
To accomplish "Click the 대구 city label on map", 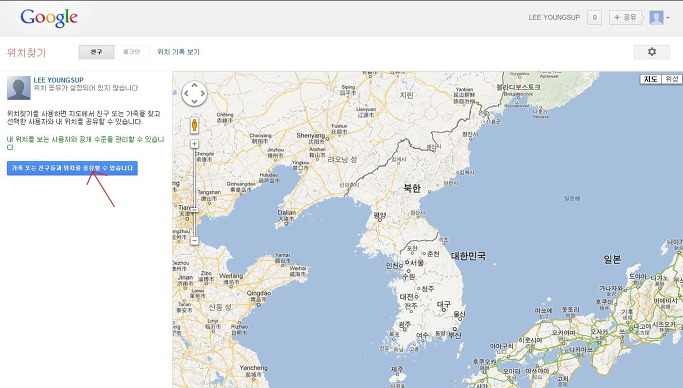I will pos(443,304).
